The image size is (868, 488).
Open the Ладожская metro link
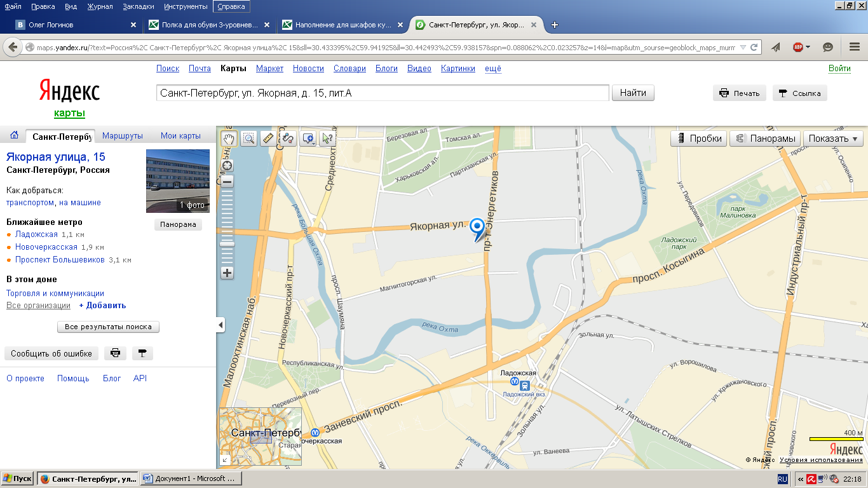click(x=36, y=234)
